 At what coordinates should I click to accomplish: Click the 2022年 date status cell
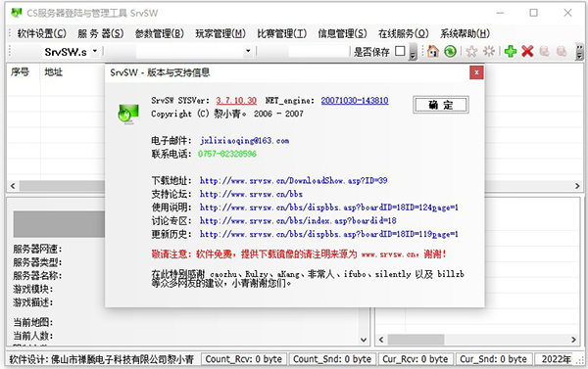(x=557, y=359)
